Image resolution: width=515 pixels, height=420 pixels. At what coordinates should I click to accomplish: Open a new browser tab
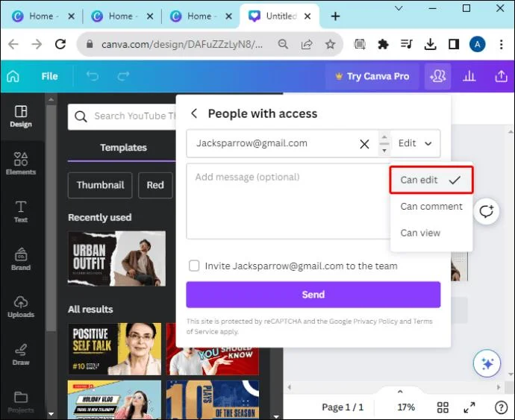click(335, 16)
